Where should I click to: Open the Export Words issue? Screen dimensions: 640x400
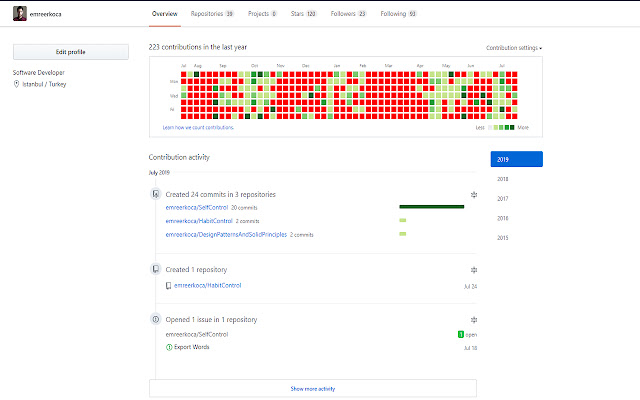point(191,347)
